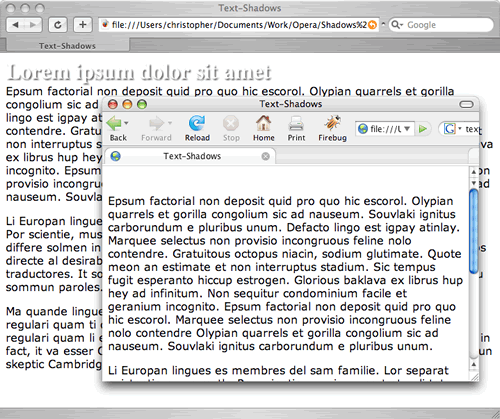Viewport: 500px width, 419px height.
Task: Open the Forward history dropdown arrow in Firefox
Action: [170, 123]
